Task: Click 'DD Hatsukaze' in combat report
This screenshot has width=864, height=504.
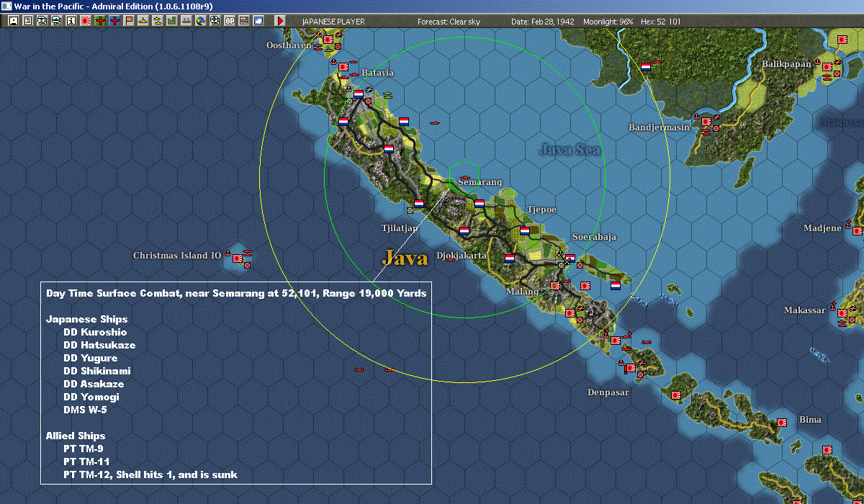Action: click(x=99, y=345)
